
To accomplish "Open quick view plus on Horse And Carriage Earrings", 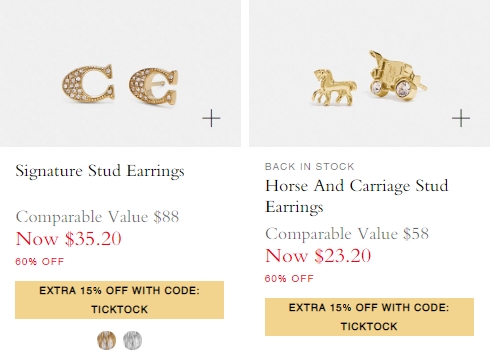I will tap(461, 118).
